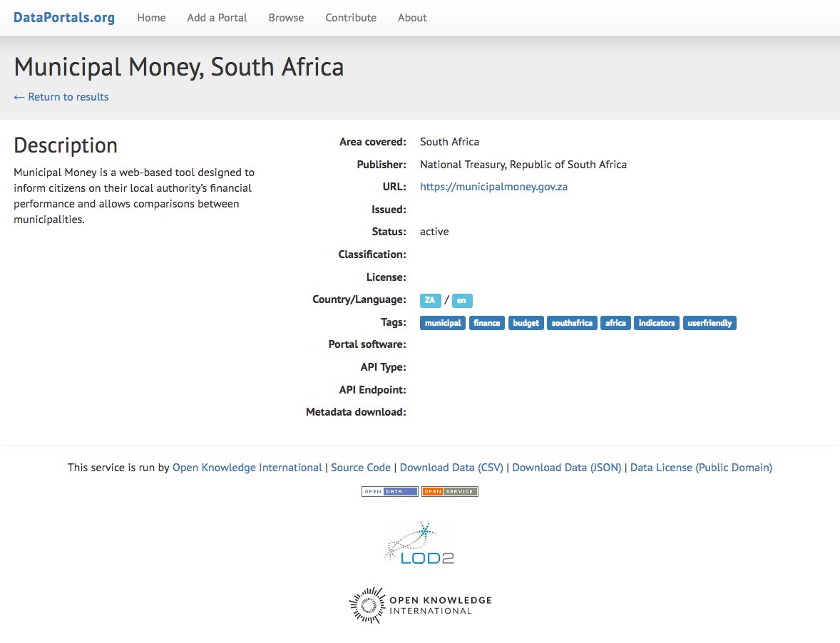840x643 pixels.
Task: Click the API Endpoint label
Action: pos(372,390)
